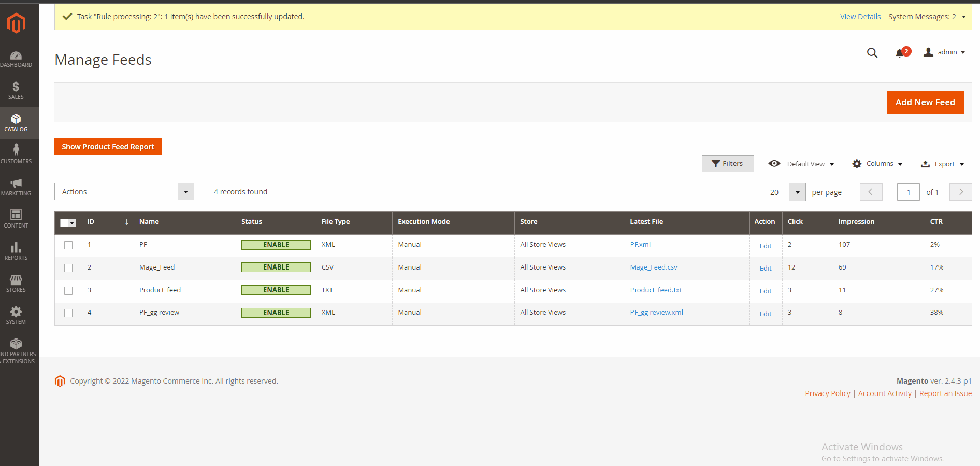Click the Add New Feed button
The width and height of the screenshot is (980, 466).
[925, 102]
